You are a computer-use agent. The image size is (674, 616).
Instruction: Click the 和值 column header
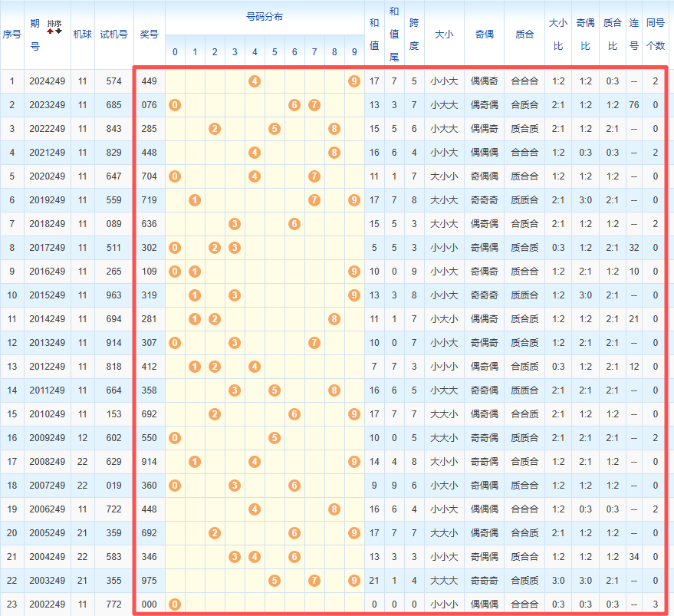tap(374, 35)
